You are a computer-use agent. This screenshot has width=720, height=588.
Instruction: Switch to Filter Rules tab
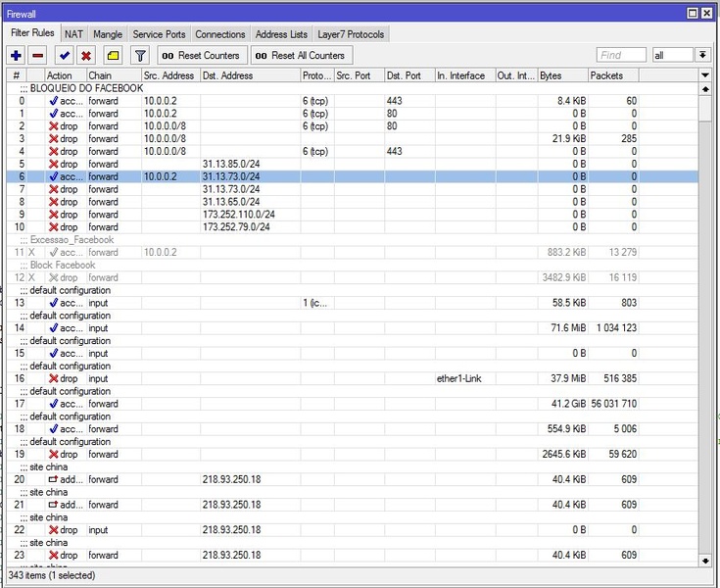pyautogui.click(x=32, y=33)
